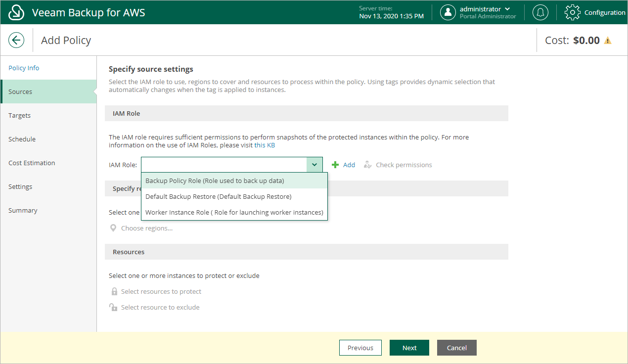The height and width of the screenshot is (364, 628).
Task: Open the 'this KB' link
Action: pos(265,145)
